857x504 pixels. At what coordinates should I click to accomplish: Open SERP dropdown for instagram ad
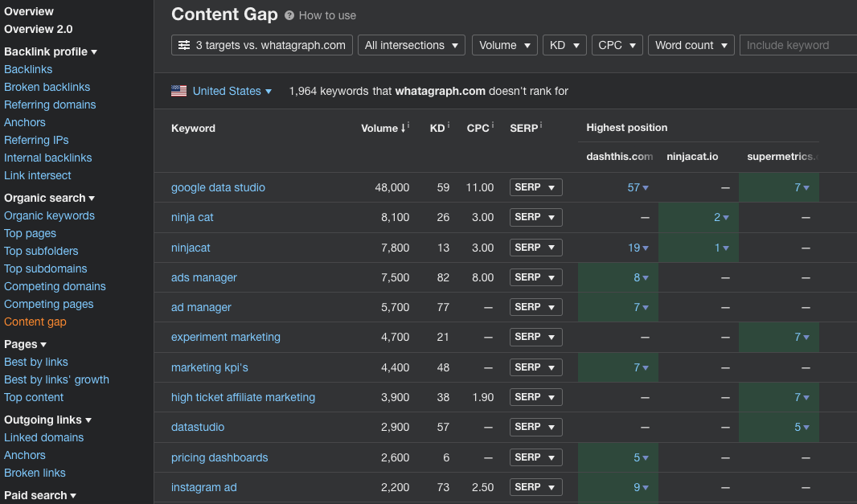[x=535, y=487]
